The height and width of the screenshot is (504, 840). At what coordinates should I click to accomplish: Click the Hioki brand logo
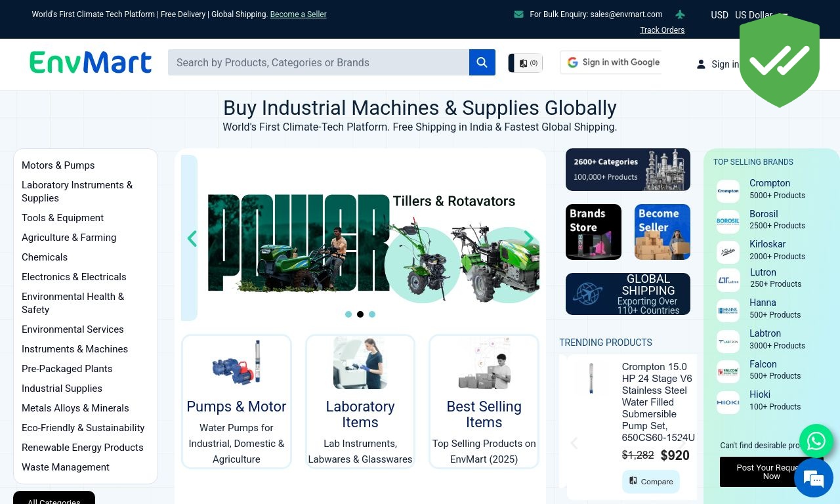coord(728,402)
